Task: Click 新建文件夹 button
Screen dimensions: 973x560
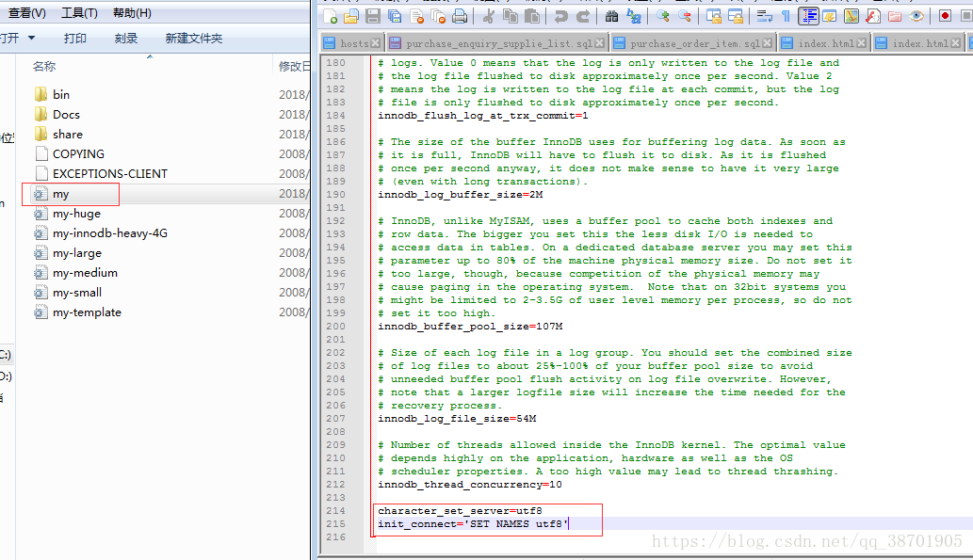Action: pyautogui.click(x=194, y=39)
